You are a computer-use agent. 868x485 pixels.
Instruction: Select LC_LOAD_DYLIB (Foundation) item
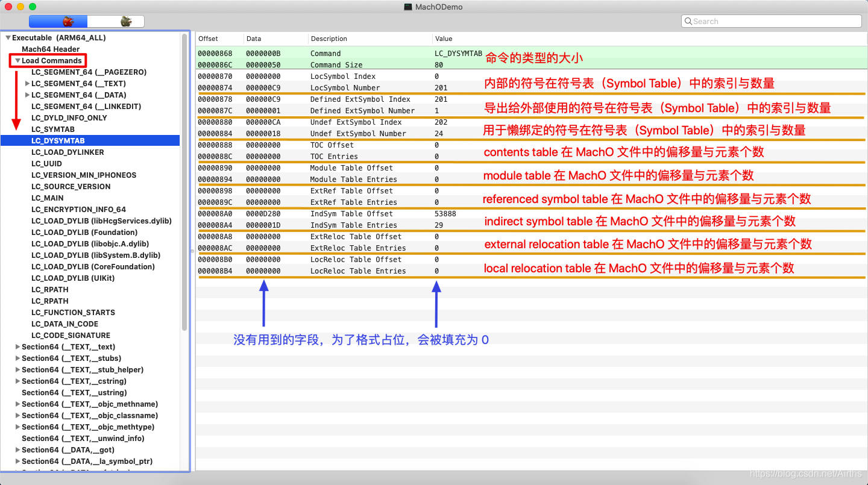point(84,233)
